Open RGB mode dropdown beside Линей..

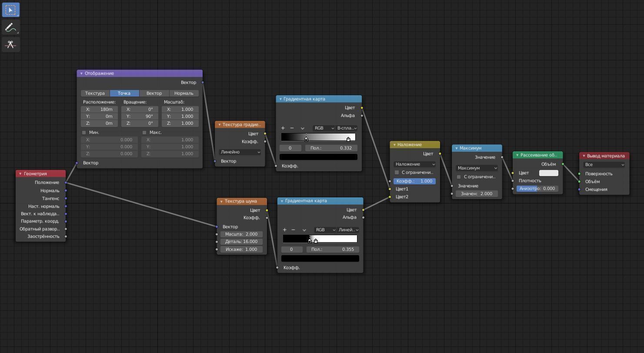pos(325,230)
